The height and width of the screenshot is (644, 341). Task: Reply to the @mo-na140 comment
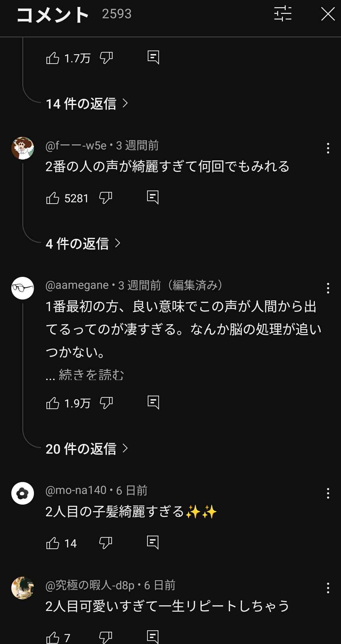coord(153,543)
